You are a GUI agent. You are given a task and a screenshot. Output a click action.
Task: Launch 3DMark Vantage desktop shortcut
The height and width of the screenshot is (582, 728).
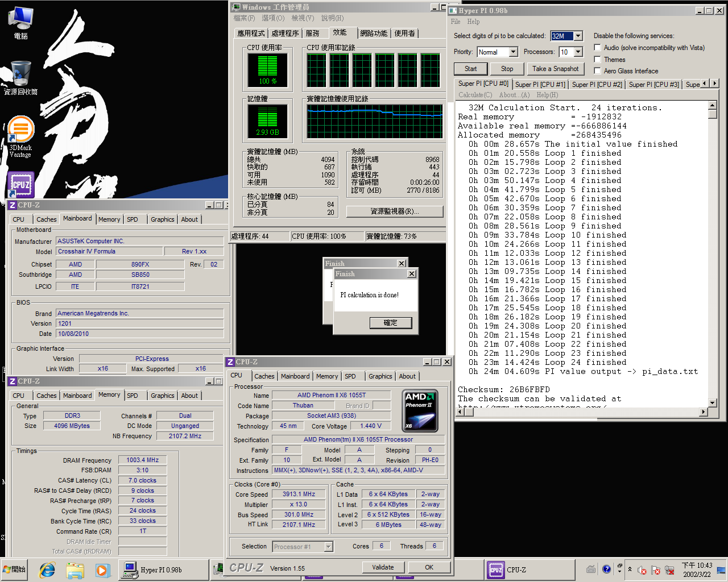tap(20, 136)
